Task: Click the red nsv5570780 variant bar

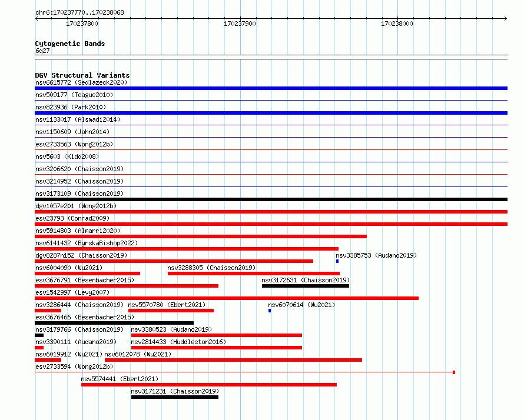Action: (171, 311)
